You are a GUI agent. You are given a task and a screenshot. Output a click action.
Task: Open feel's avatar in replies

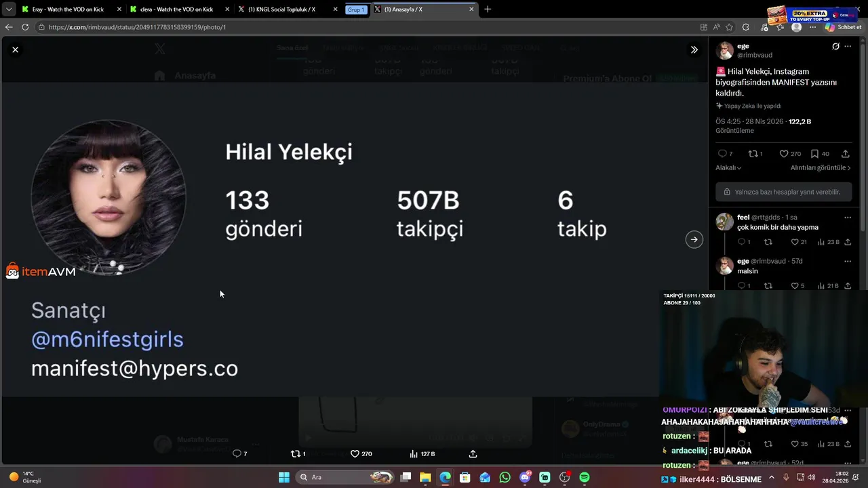pos(724,221)
